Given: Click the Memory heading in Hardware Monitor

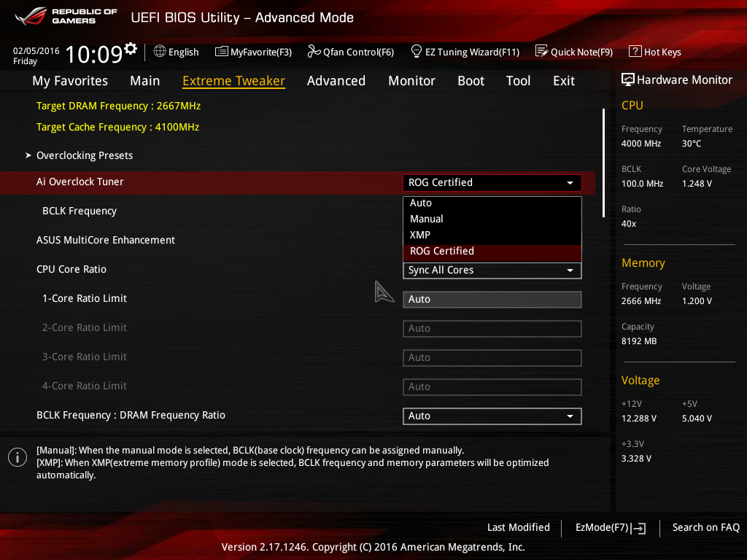Looking at the screenshot, I should click(643, 263).
